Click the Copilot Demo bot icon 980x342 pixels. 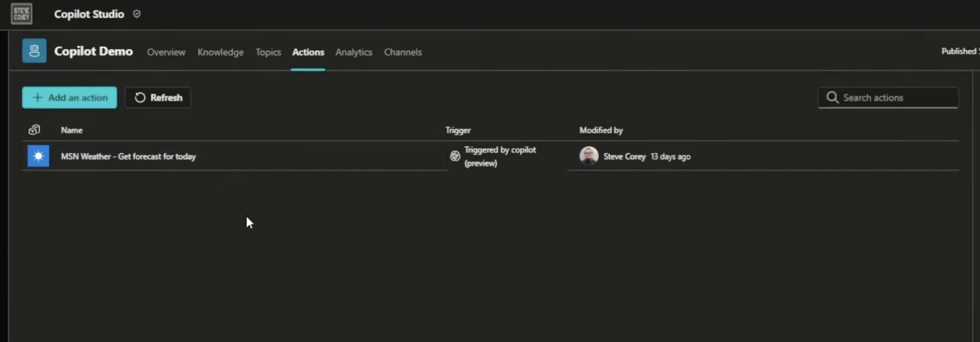click(34, 51)
